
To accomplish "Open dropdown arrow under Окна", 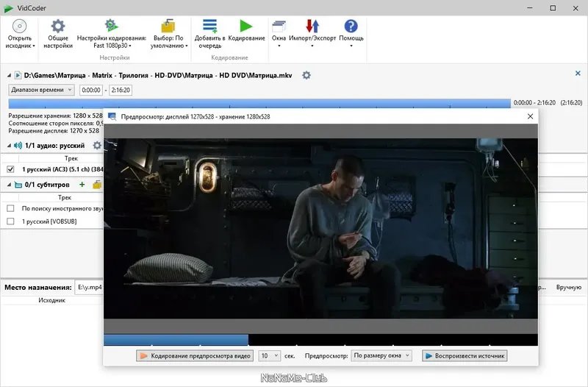I will point(279,46).
